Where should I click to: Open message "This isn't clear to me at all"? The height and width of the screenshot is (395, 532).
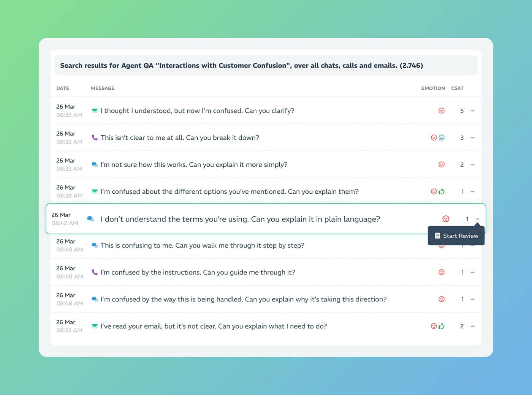(180, 137)
